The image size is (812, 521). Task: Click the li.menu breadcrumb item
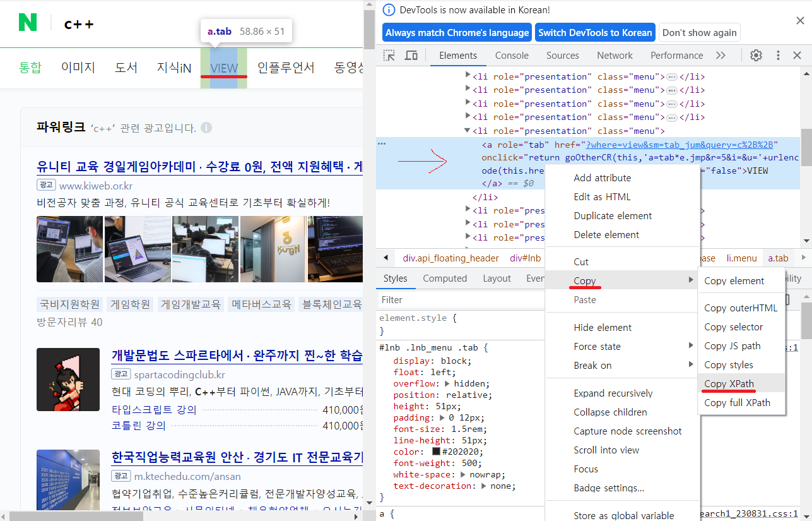pyautogui.click(x=741, y=258)
